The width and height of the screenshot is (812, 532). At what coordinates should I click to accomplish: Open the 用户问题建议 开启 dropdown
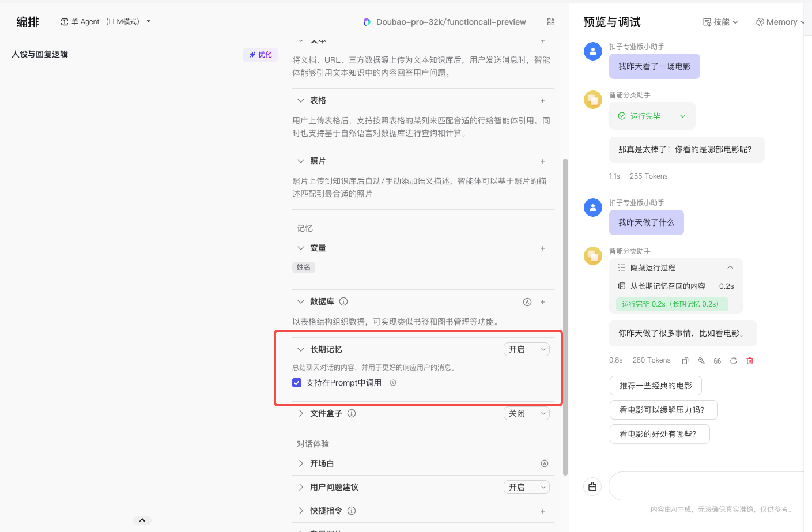pyautogui.click(x=527, y=487)
